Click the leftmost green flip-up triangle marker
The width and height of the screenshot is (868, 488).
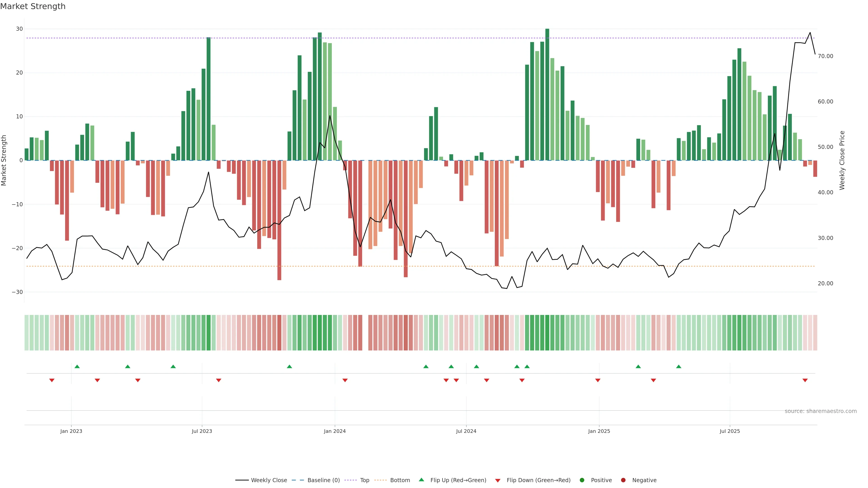(x=77, y=366)
